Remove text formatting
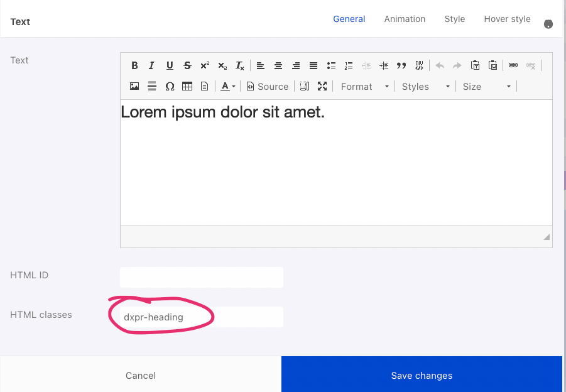 tap(240, 65)
